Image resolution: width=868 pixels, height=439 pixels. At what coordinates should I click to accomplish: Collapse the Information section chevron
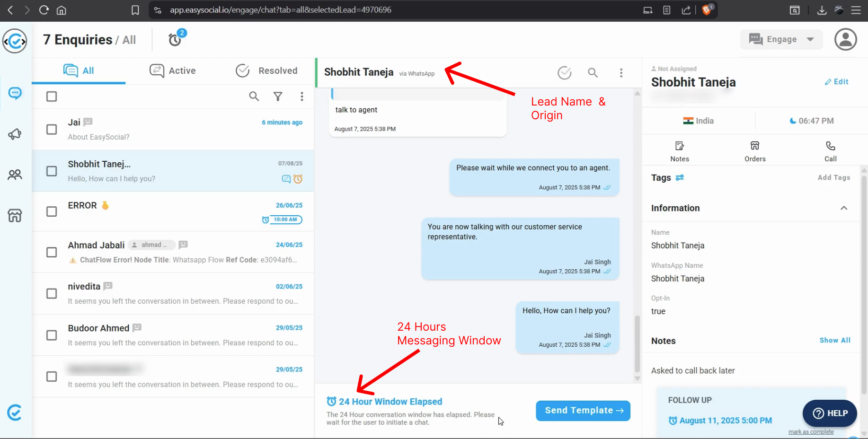[843, 208]
